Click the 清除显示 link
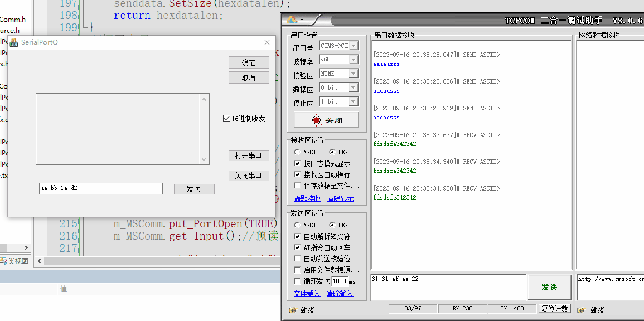 (x=340, y=198)
